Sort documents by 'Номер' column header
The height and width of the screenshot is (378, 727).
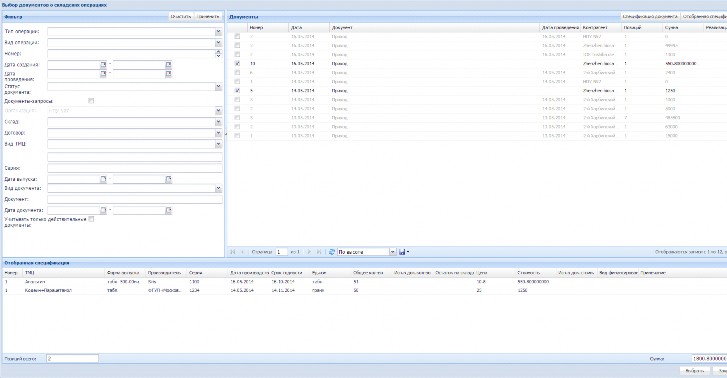[x=268, y=28]
